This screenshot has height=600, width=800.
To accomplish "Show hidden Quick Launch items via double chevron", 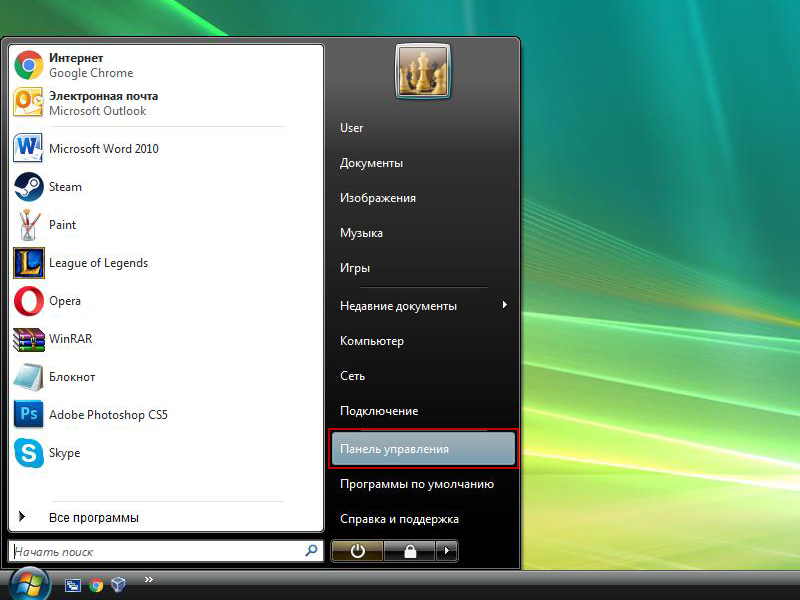I will 149,579.
